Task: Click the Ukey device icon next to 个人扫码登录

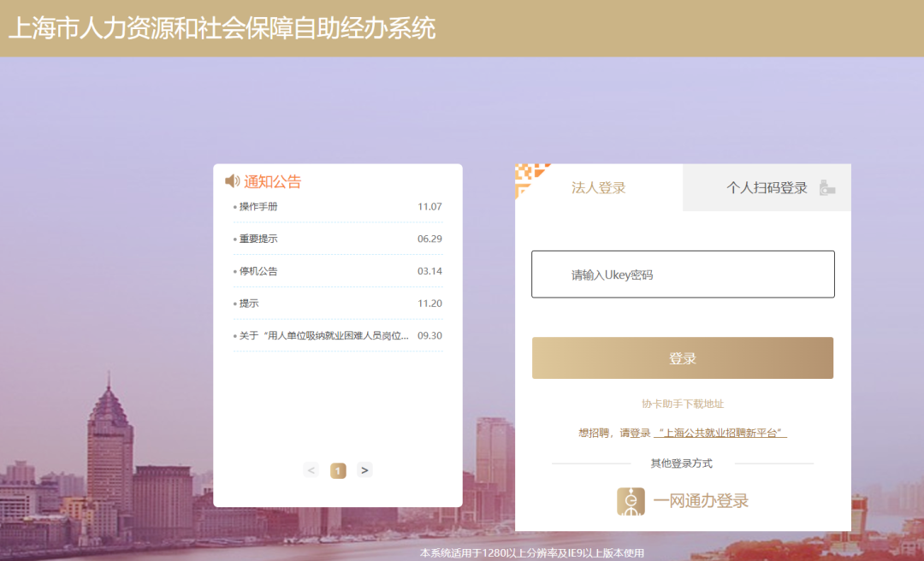Action: pyautogui.click(x=827, y=188)
